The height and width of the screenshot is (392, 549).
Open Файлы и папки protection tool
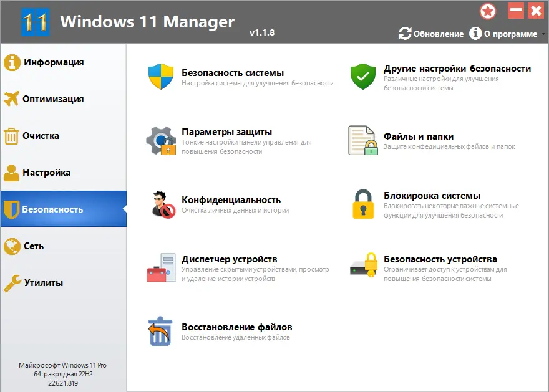click(362, 140)
